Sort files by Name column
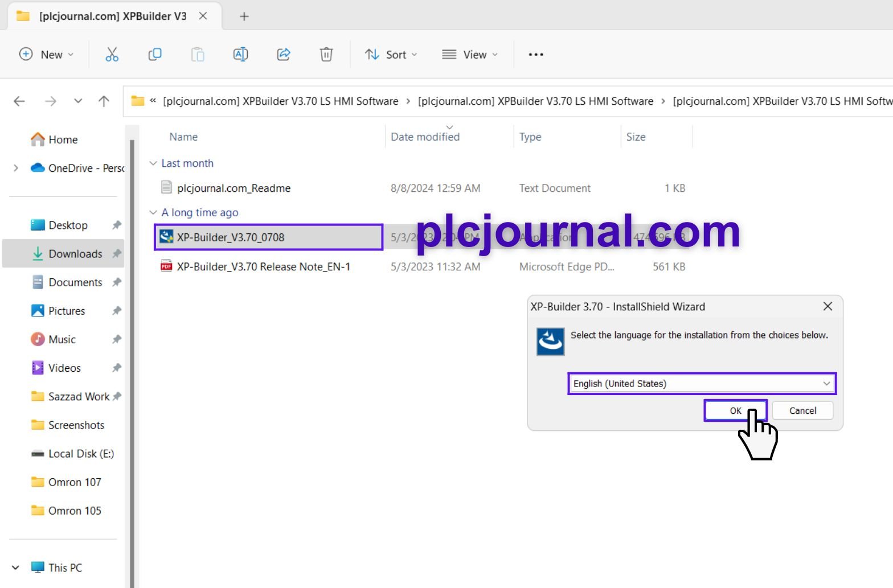This screenshot has height=588, width=893. 183,137
